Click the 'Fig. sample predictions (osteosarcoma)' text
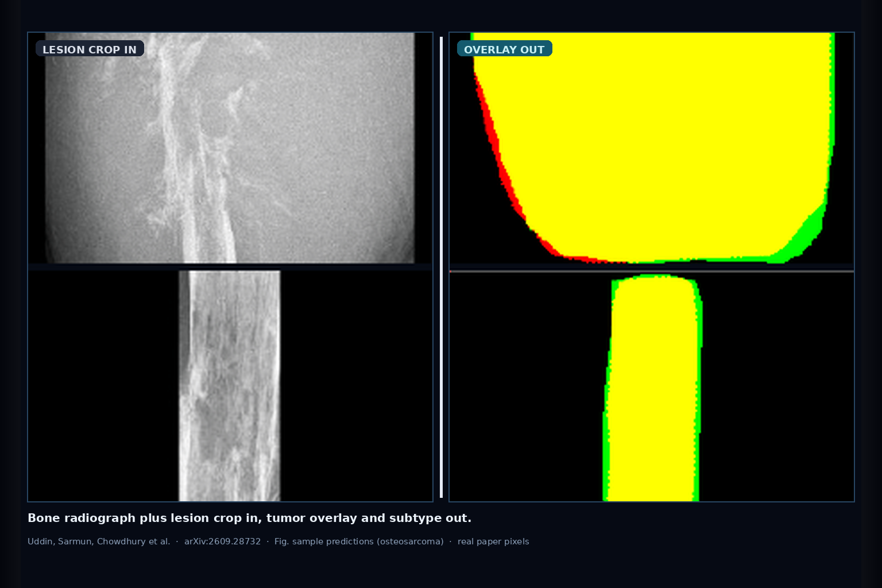The height and width of the screenshot is (588, 882). [x=359, y=541]
